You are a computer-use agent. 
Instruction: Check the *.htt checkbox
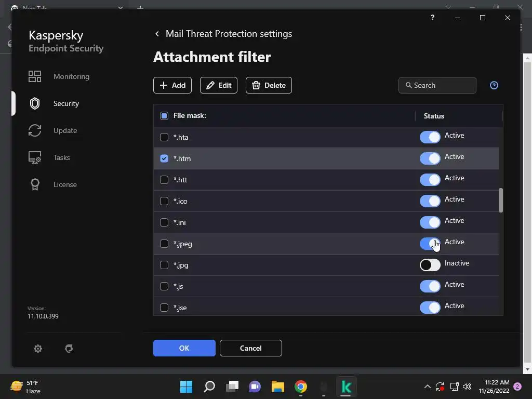click(164, 180)
